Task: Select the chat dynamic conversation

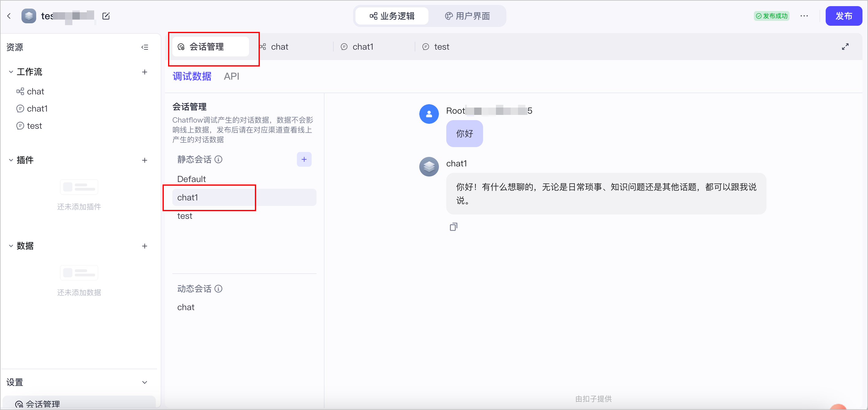Action: (244, 307)
